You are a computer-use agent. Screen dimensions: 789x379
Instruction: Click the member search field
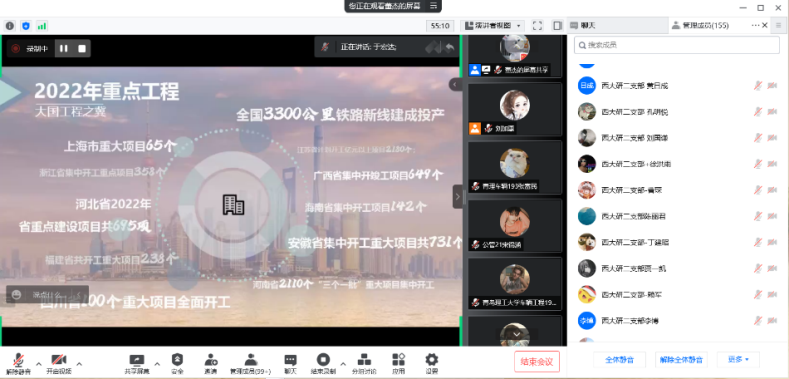[677, 45]
